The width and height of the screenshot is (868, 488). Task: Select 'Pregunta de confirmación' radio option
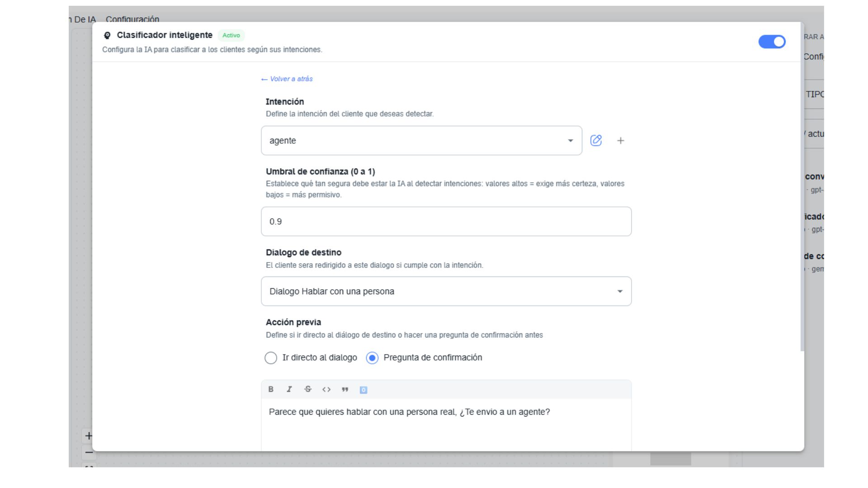[372, 358]
